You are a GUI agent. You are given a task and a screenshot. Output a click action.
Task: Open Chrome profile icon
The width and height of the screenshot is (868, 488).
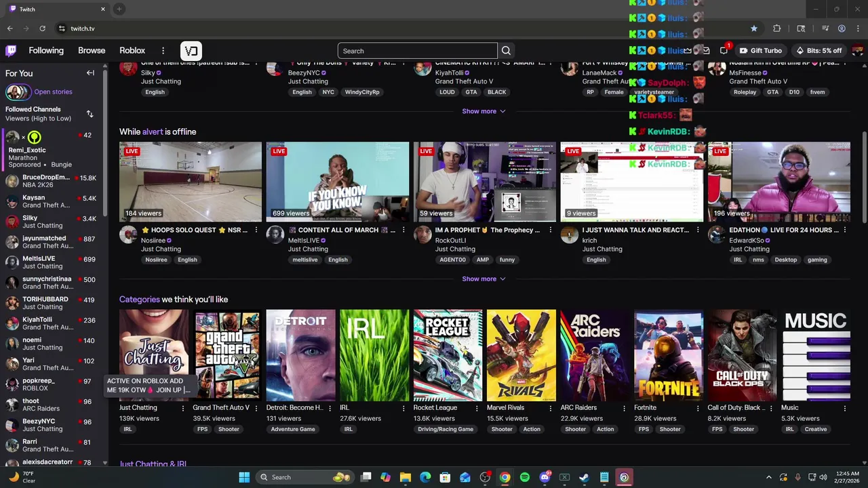coord(842,28)
